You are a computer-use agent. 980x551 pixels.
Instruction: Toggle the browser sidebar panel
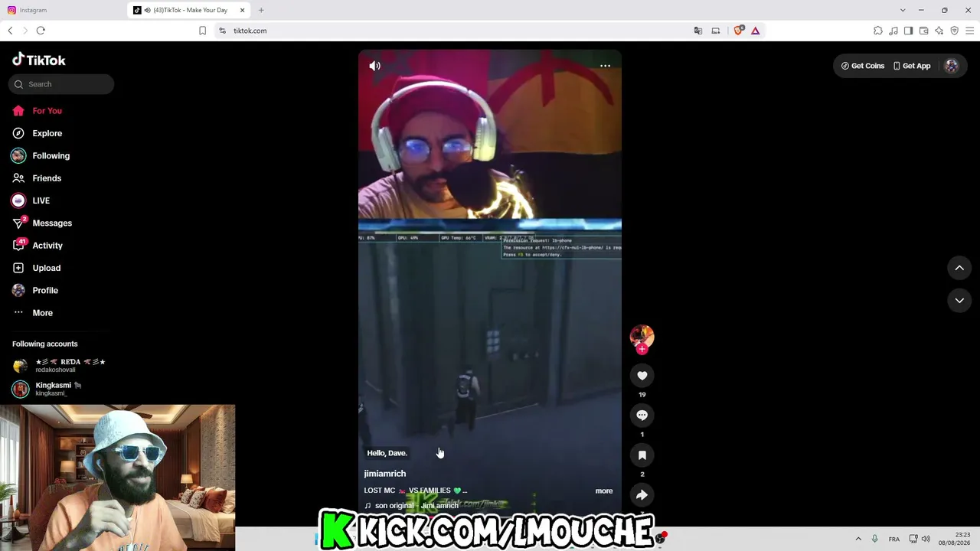[x=908, y=31]
